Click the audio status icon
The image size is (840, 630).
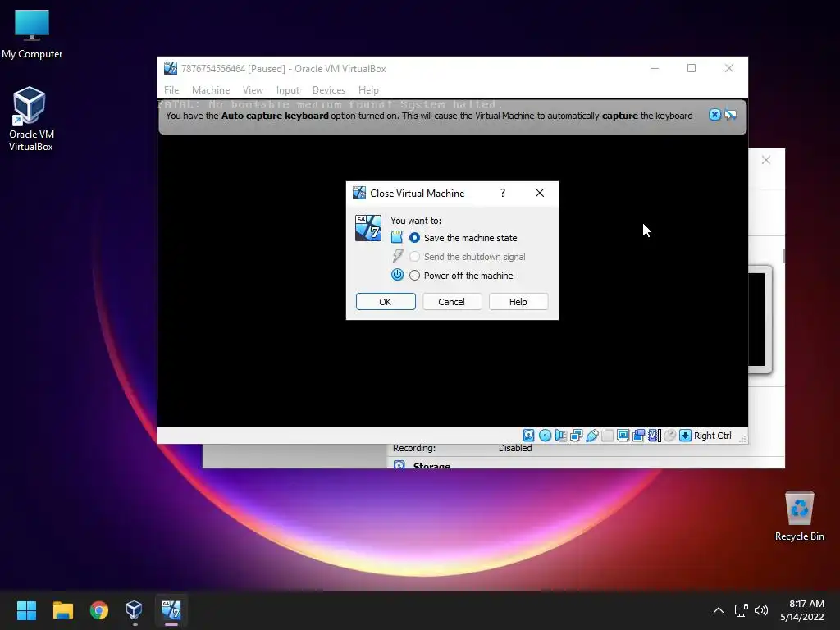tap(560, 436)
